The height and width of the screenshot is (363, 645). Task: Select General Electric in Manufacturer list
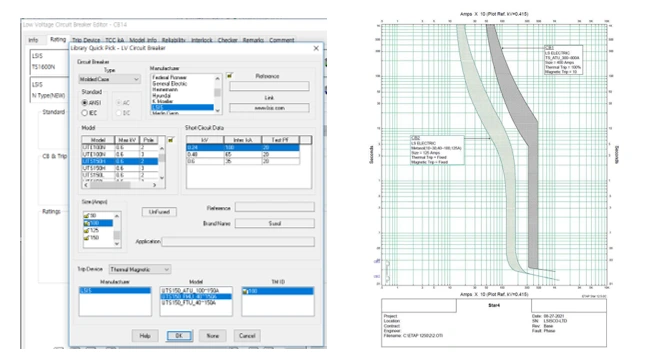pyautogui.click(x=169, y=84)
